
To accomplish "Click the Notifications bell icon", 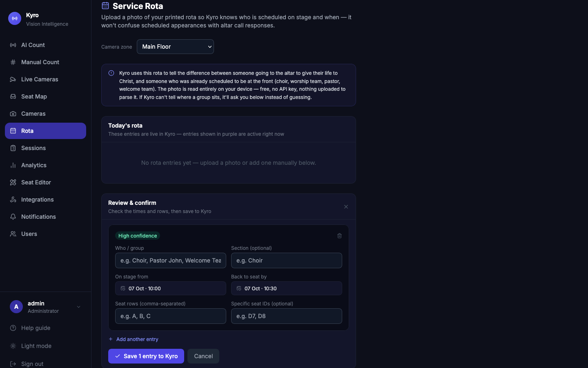I will point(13,217).
